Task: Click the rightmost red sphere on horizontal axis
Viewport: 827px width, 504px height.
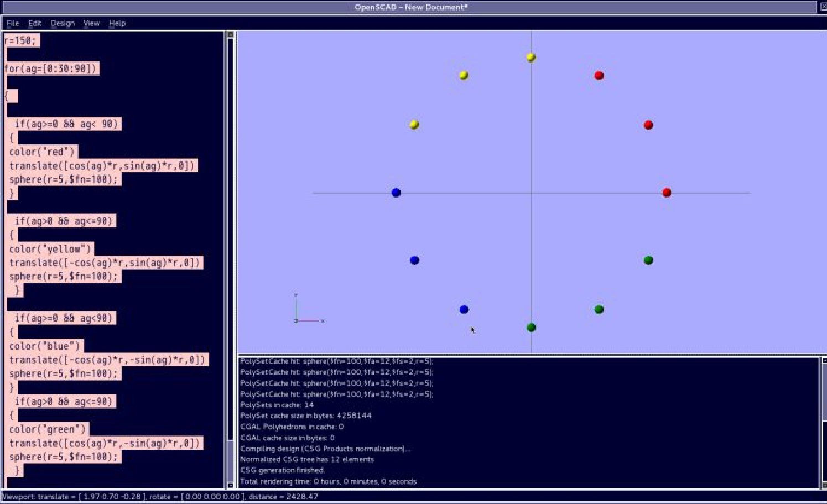Action: (667, 193)
